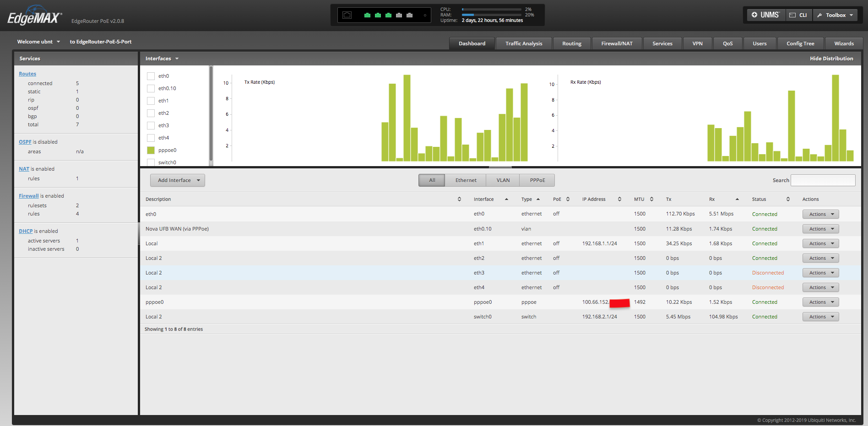Disable pppoe0 in distribution chart

click(151, 150)
